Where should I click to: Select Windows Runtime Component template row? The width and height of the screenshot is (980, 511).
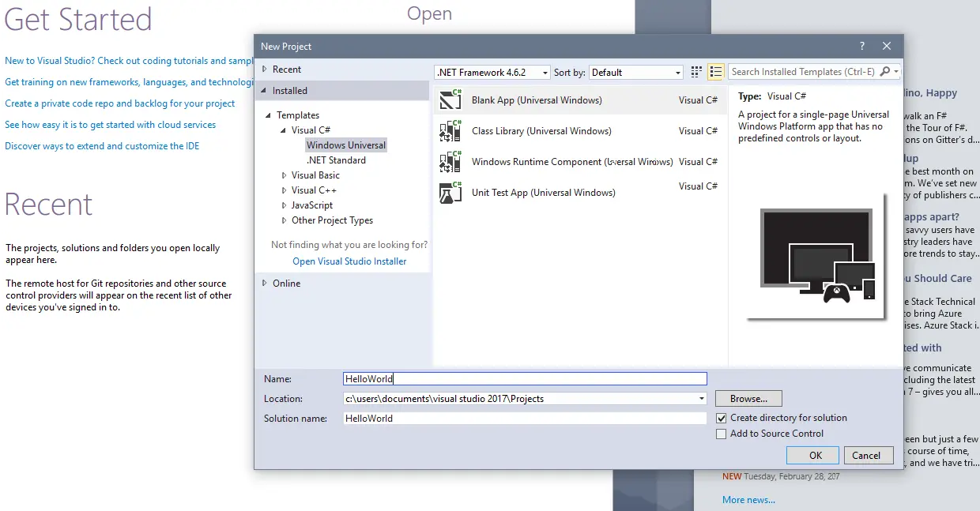tap(580, 162)
